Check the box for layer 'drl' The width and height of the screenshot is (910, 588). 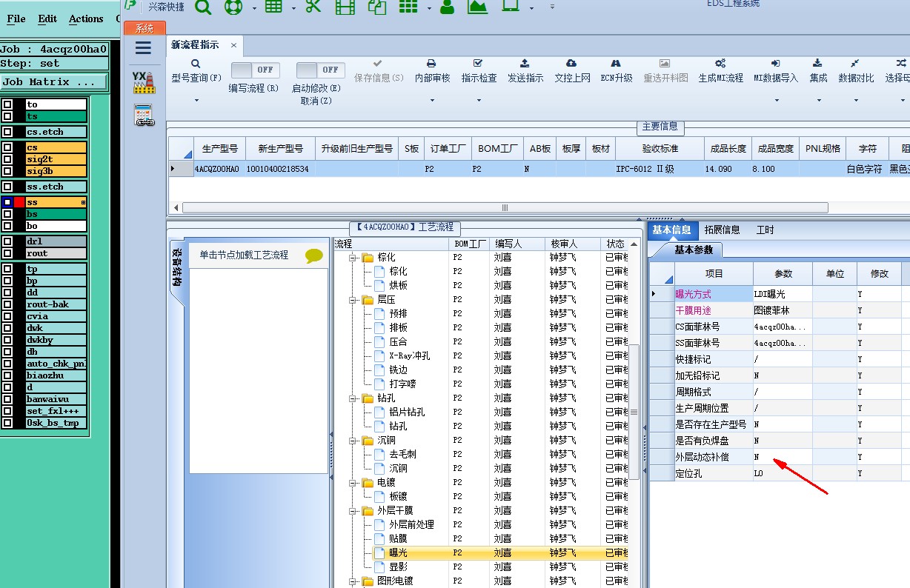(x=7, y=241)
